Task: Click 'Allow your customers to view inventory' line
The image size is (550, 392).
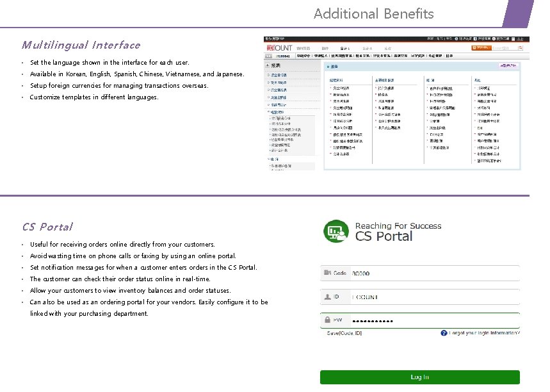Action: 130,291
